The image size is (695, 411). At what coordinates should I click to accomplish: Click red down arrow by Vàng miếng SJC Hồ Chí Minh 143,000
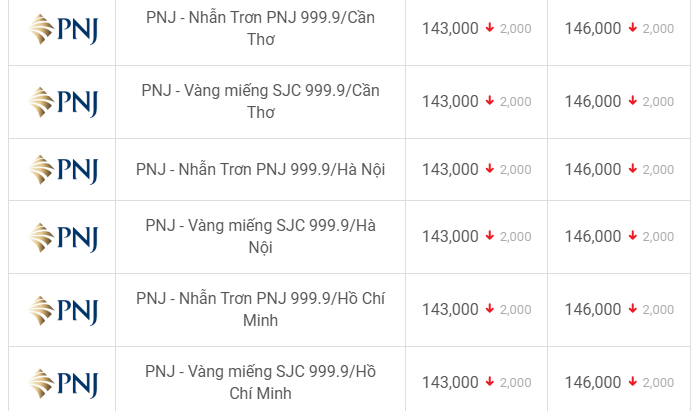pyautogui.click(x=490, y=382)
